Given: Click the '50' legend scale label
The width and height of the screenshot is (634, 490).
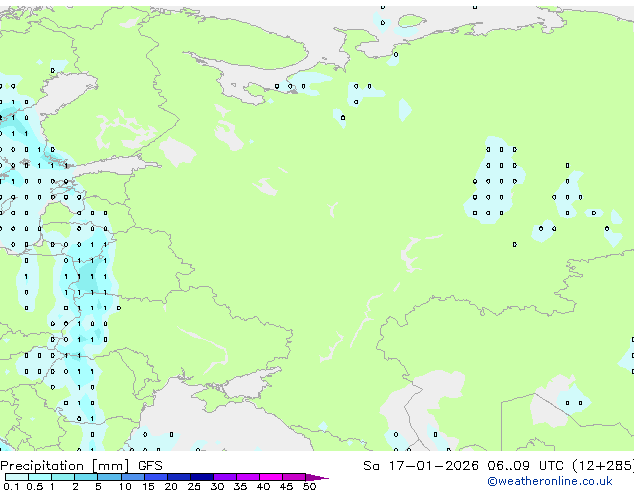Looking at the screenshot, I should coord(309,486).
